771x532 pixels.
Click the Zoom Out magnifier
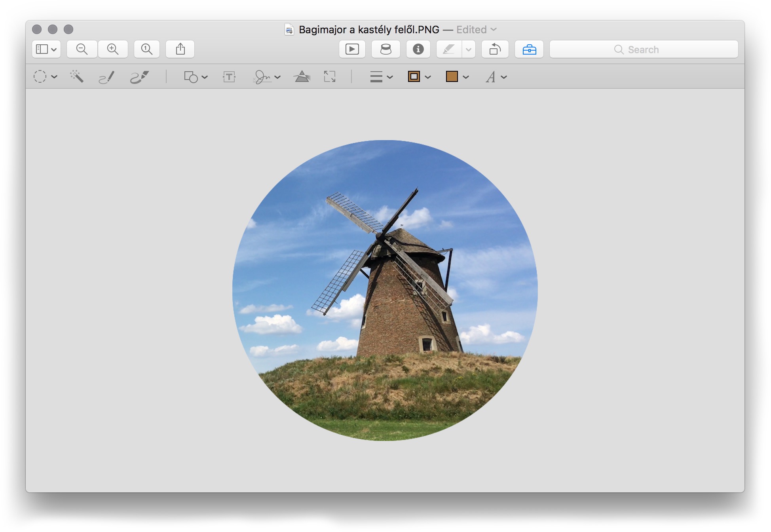(x=82, y=49)
